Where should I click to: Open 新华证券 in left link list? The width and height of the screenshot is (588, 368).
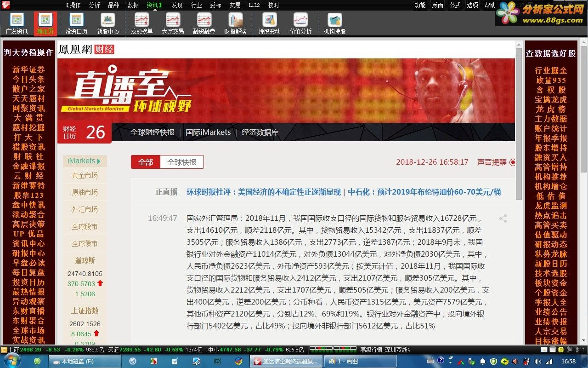28,69
